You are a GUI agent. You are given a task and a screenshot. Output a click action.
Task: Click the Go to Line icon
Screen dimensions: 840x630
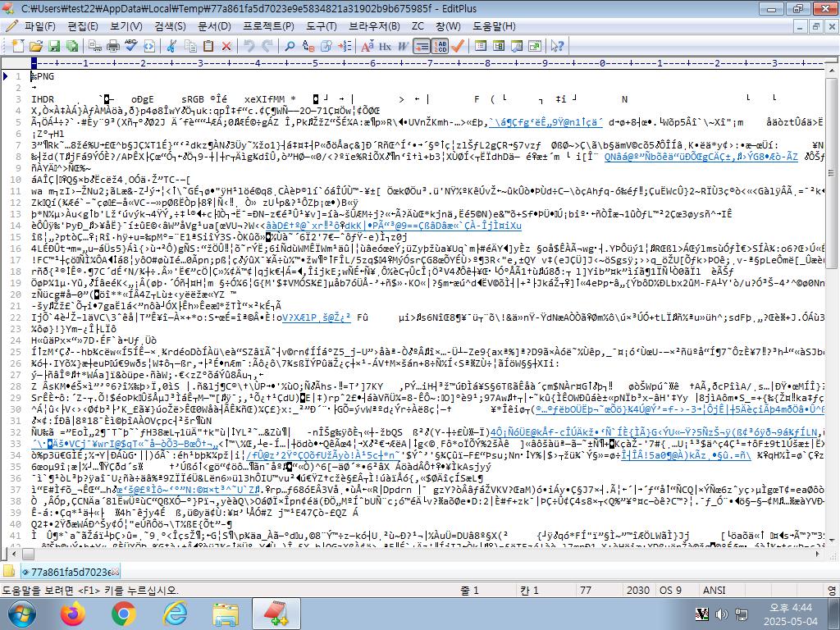[x=345, y=46]
